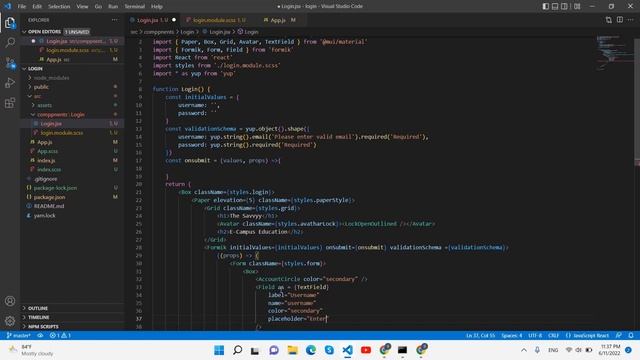Viewport: 640px width, 360px height.
Task: Show hidden system tray icons chevron
Action: point(524,350)
